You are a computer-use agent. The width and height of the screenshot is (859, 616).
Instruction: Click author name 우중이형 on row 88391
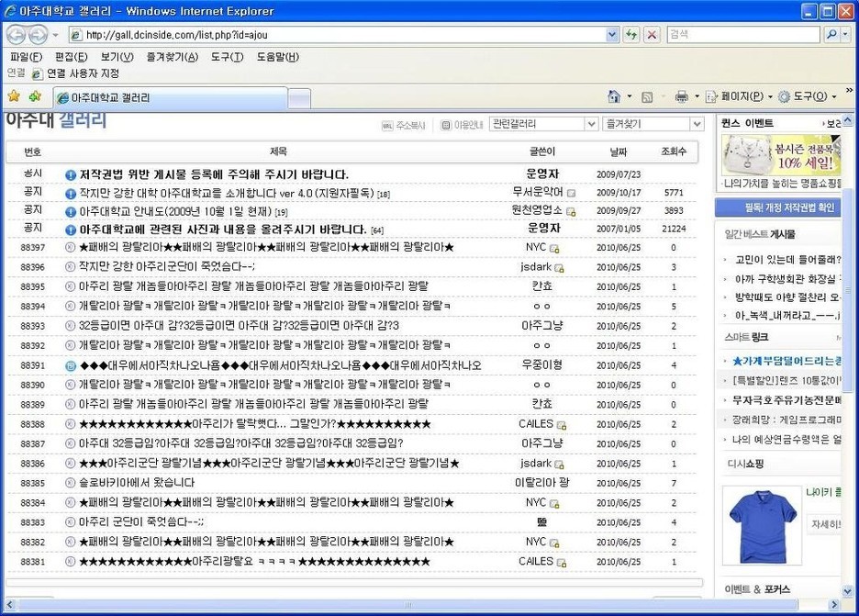[541, 365]
